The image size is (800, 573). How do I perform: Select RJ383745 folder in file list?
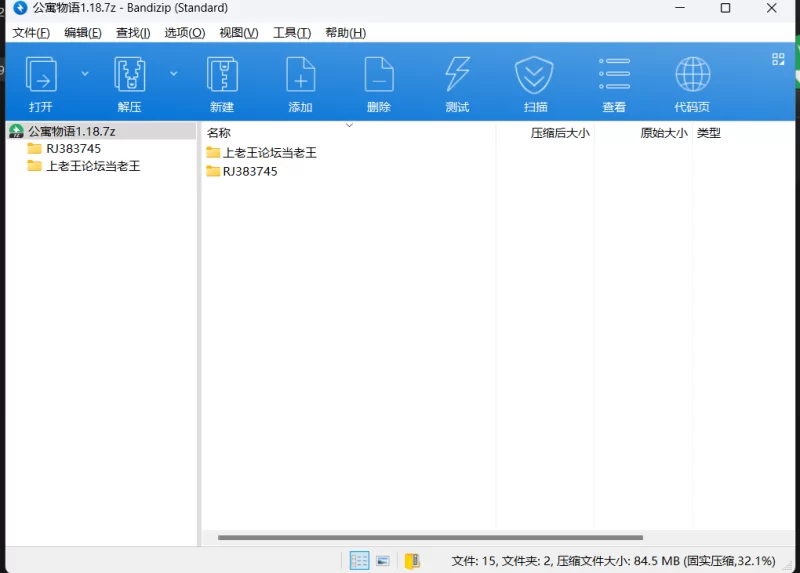pyautogui.click(x=242, y=171)
